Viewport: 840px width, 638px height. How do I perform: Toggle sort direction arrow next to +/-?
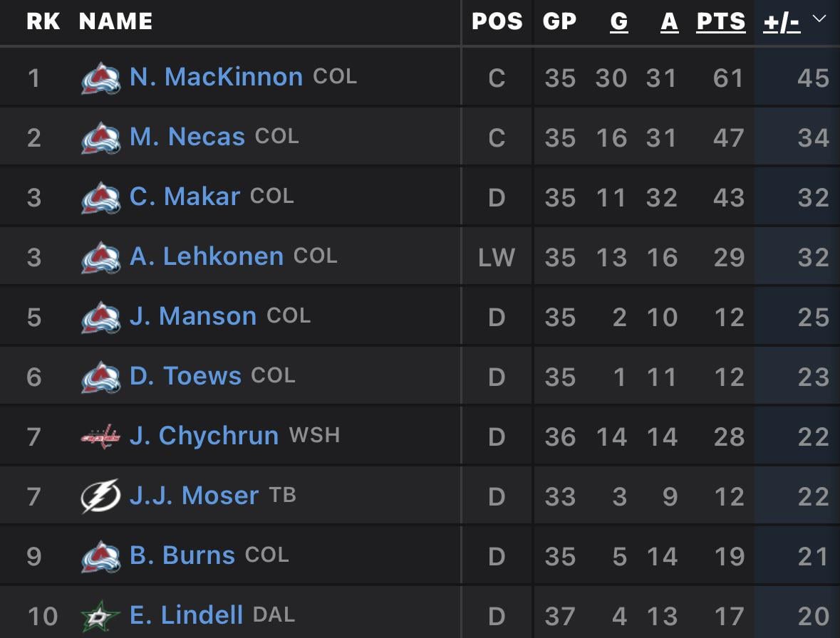(819, 19)
